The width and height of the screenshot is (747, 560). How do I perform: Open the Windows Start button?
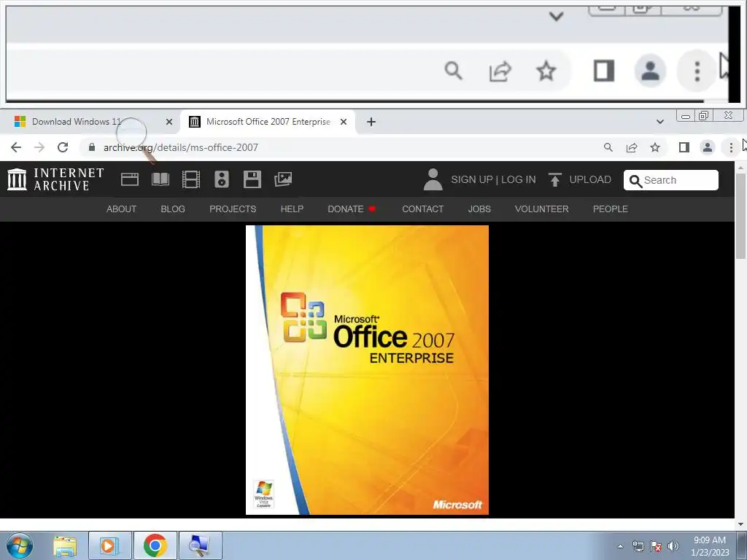click(x=20, y=545)
